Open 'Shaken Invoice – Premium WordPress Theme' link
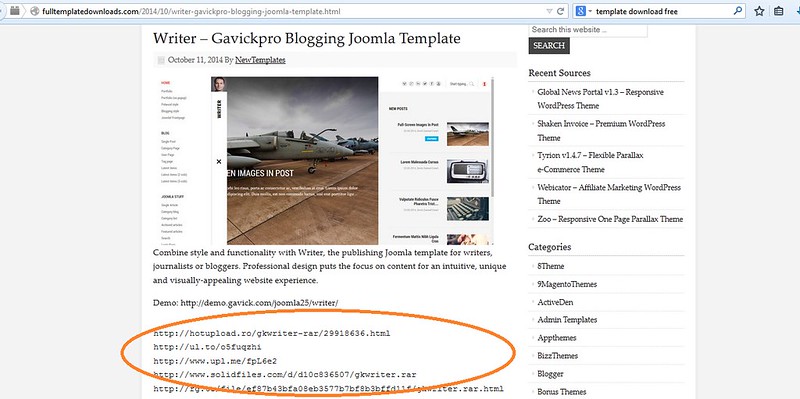 [601, 131]
